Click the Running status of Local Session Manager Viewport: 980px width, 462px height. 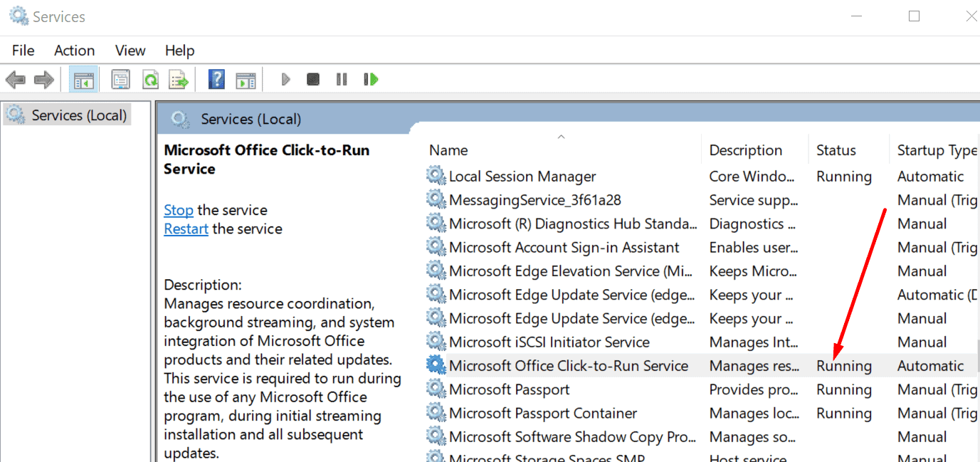tap(844, 177)
